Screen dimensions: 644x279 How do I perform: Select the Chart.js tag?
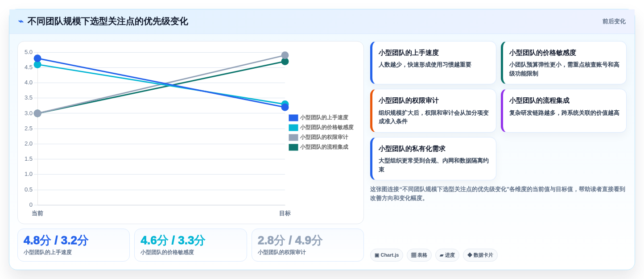(387, 255)
